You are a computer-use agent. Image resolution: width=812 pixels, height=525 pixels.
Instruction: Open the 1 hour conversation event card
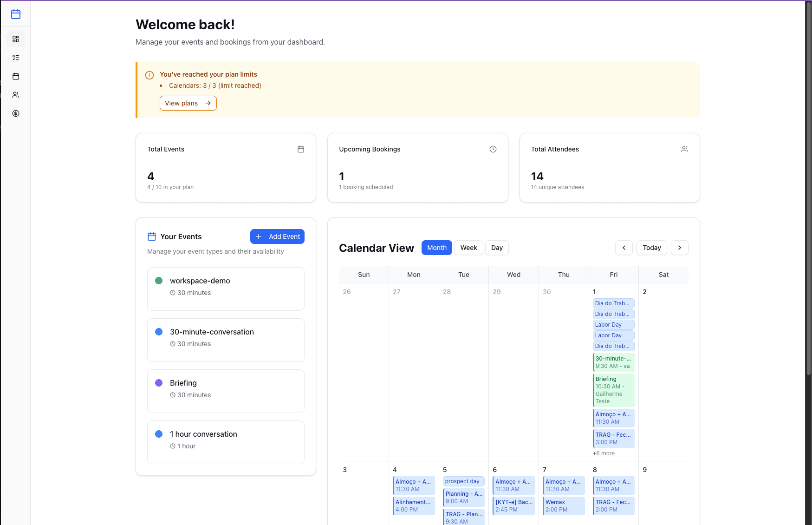[x=226, y=442]
